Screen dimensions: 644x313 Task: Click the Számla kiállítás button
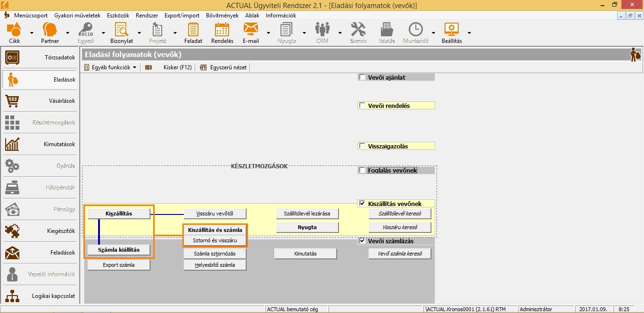pos(119,249)
